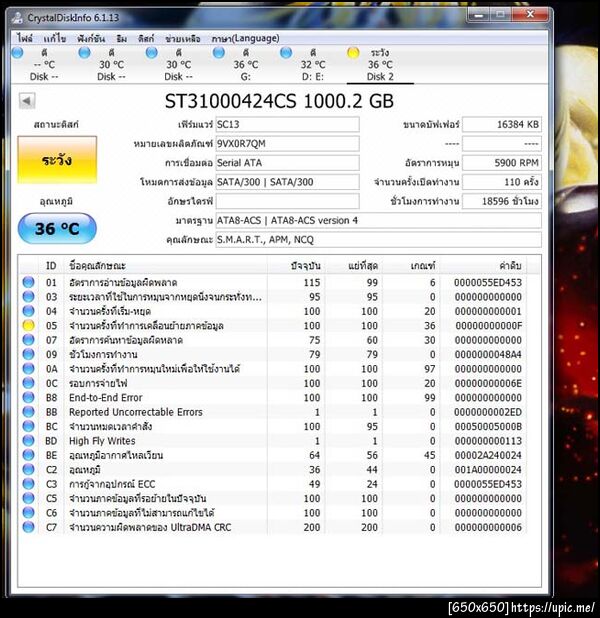Click the power on count field 110
The height and width of the screenshot is (618, 600).
(x=502, y=182)
